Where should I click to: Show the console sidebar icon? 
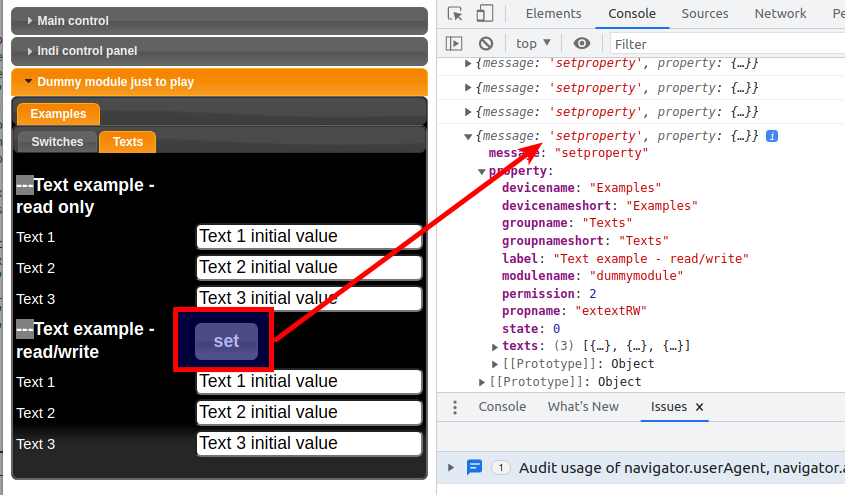coord(454,44)
